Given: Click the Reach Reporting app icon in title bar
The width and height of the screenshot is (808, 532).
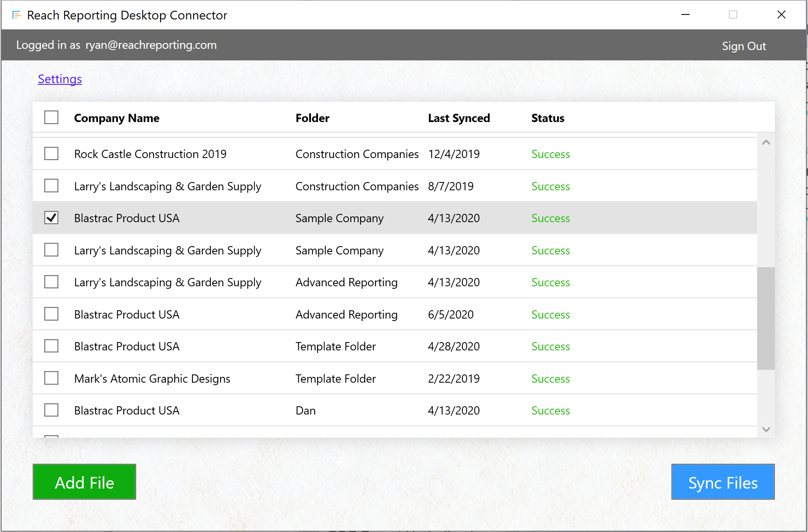Looking at the screenshot, I should 17,15.
